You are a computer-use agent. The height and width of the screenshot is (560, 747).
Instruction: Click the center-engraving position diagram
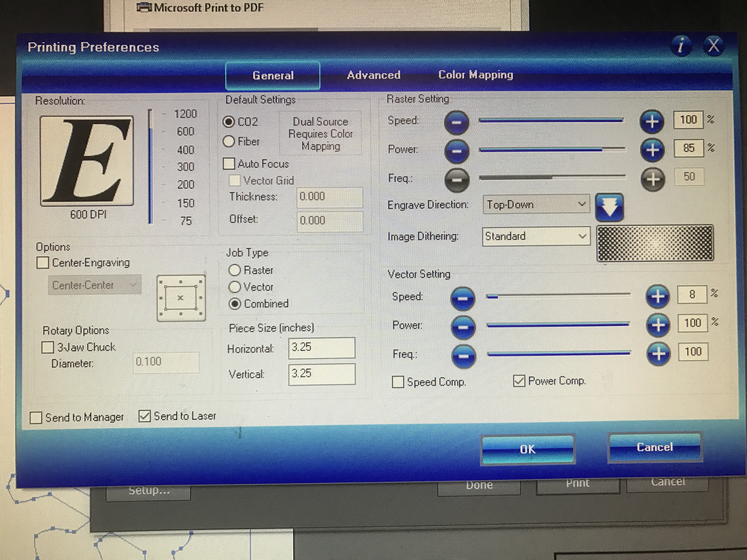click(181, 298)
